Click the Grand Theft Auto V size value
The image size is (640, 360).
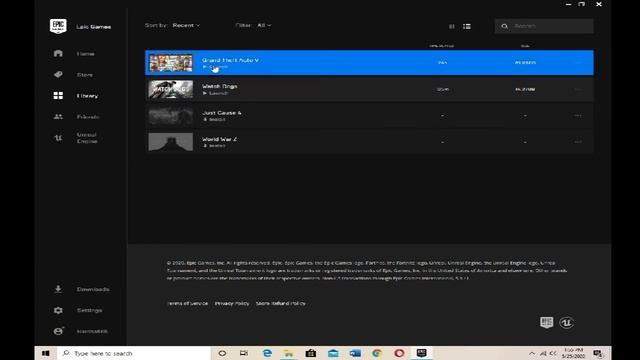[525, 62]
